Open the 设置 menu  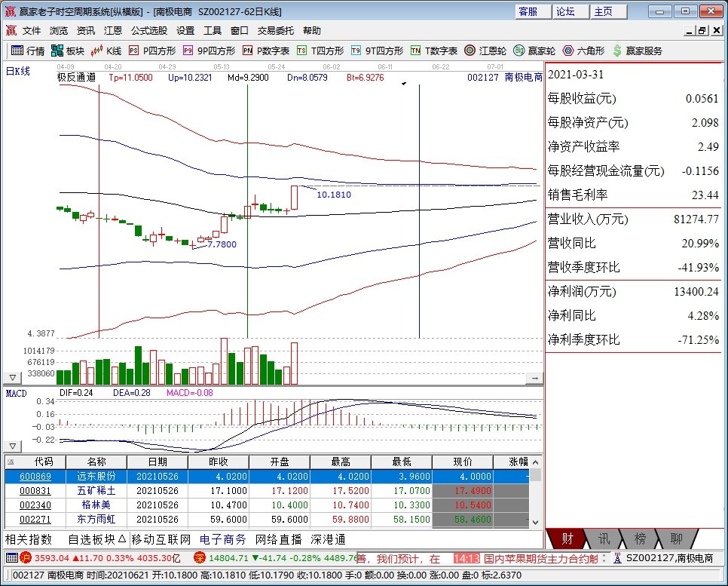pos(185,31)
